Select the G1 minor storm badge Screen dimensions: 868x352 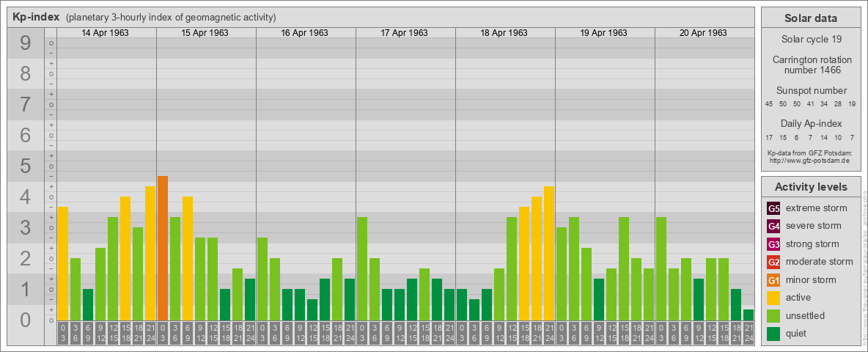[773, 280]
